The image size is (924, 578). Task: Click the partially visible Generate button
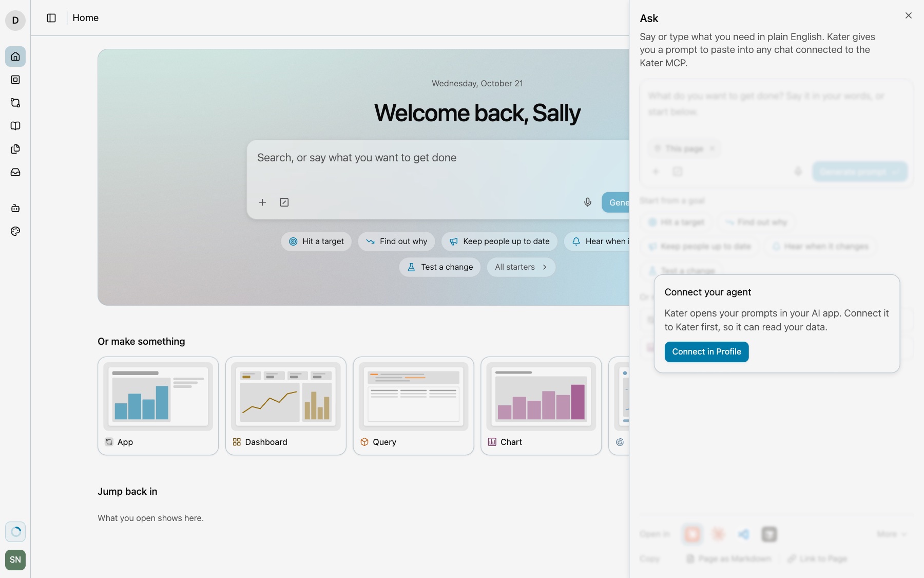pos(615,202)
